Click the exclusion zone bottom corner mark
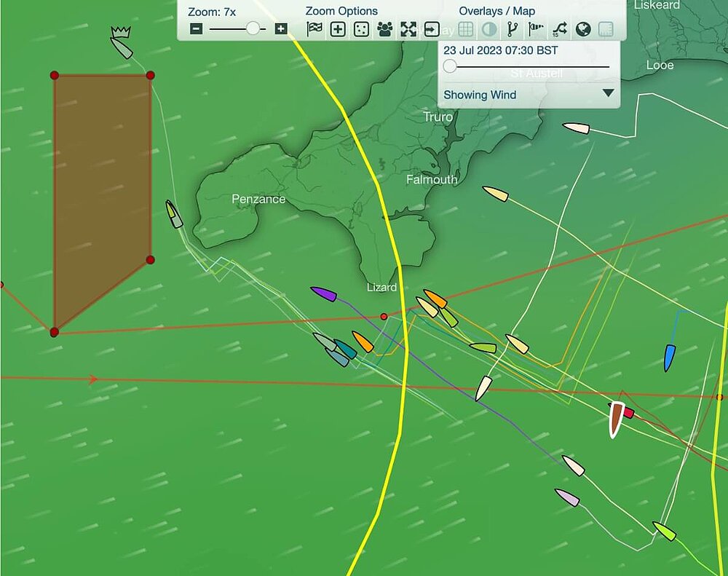 click(55, 331)
